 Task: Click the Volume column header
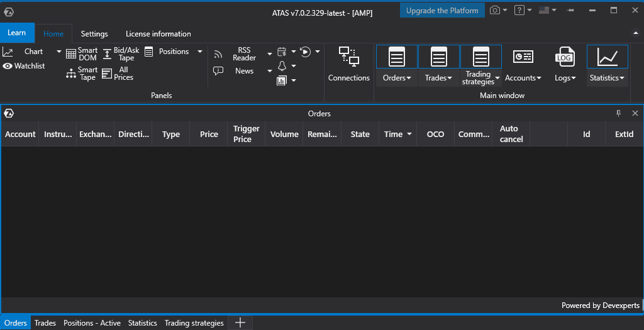284,134
